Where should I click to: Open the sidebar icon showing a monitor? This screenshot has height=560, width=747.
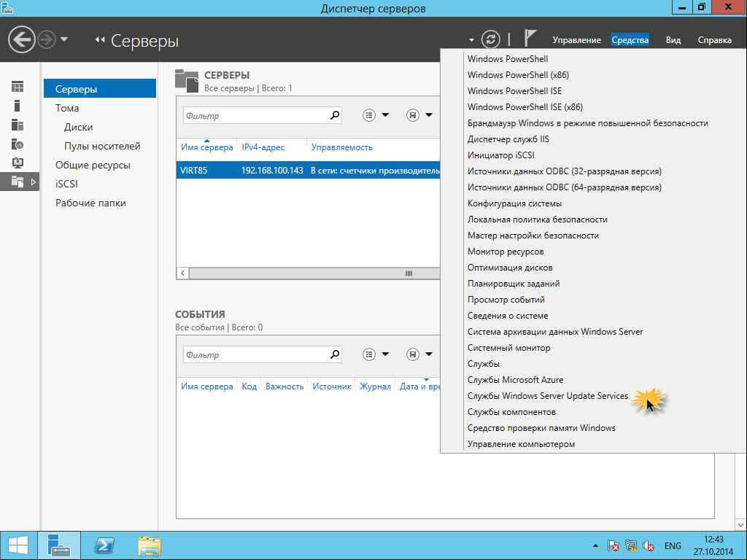pyautogui.click(x=18, y=163)
